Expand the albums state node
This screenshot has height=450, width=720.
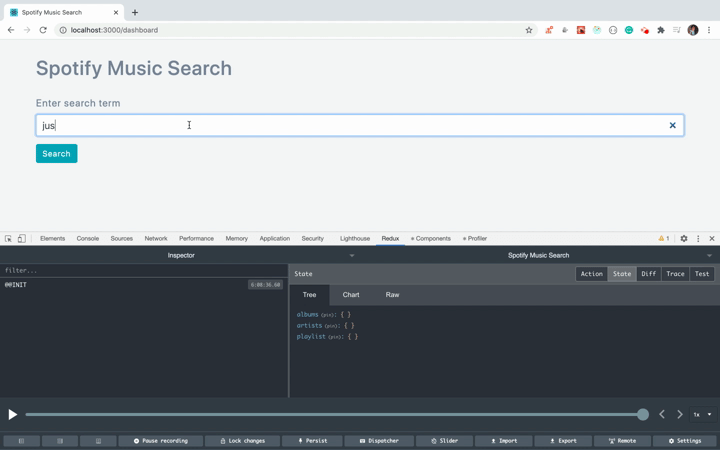(307, 315)
